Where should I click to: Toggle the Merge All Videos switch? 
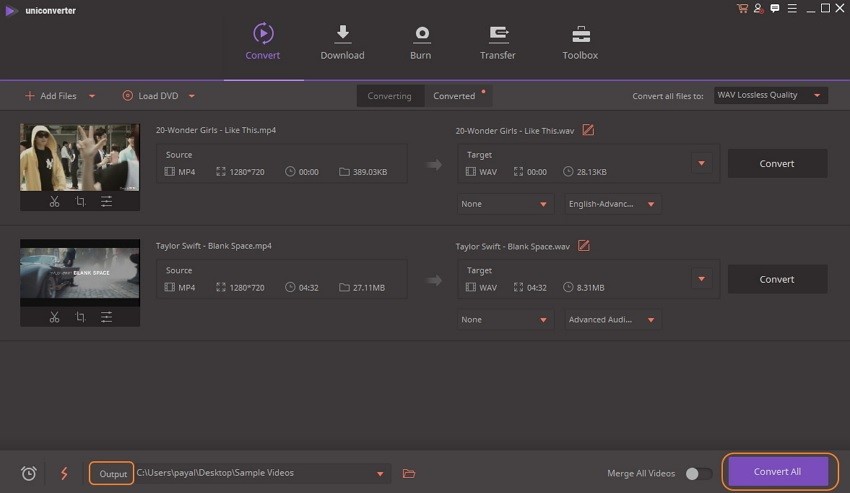(698, 473)
